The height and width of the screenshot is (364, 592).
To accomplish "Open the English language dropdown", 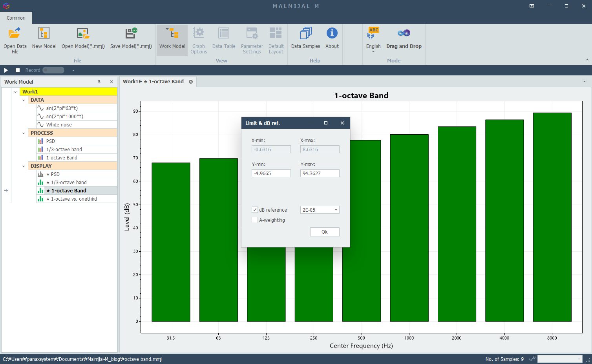I will pos(373,51).
